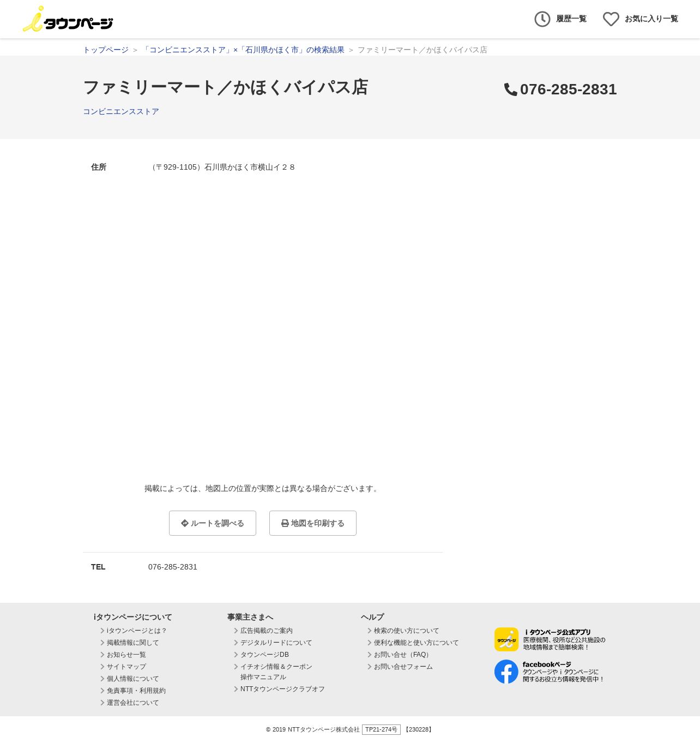Click 地図を印刷する button
Image resolution: width=700 pixels, height=743 pixels.
(x=313, y=523)
